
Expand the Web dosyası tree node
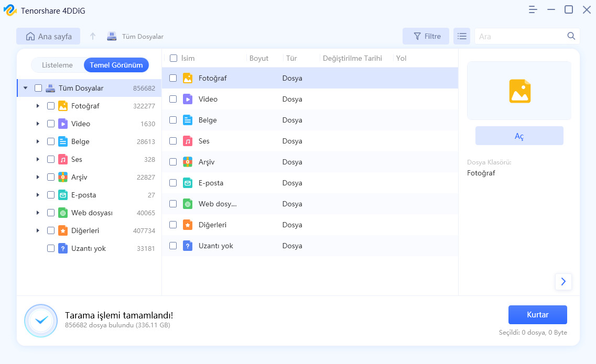(x=38, y=213)
